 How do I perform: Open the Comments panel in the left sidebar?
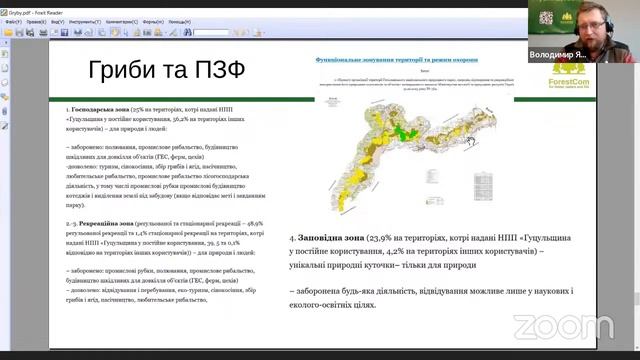click(4, 82)
